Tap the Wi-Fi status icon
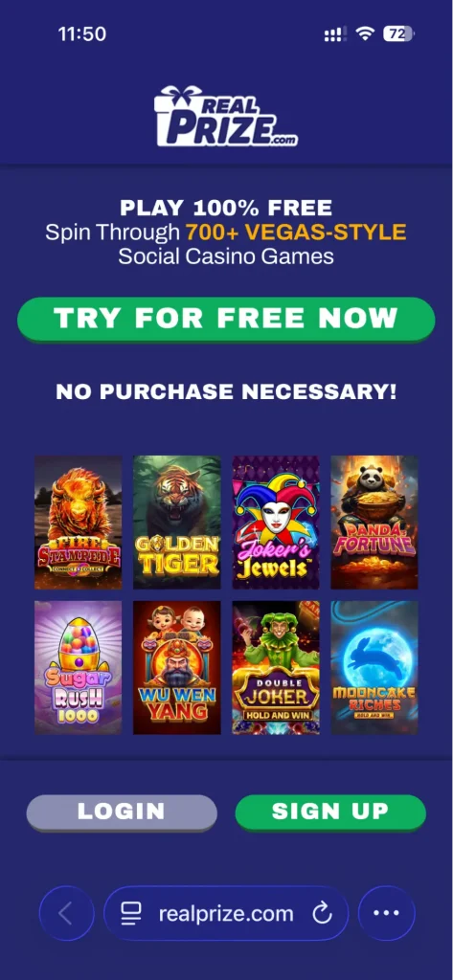453x980 pixels. 364,33
